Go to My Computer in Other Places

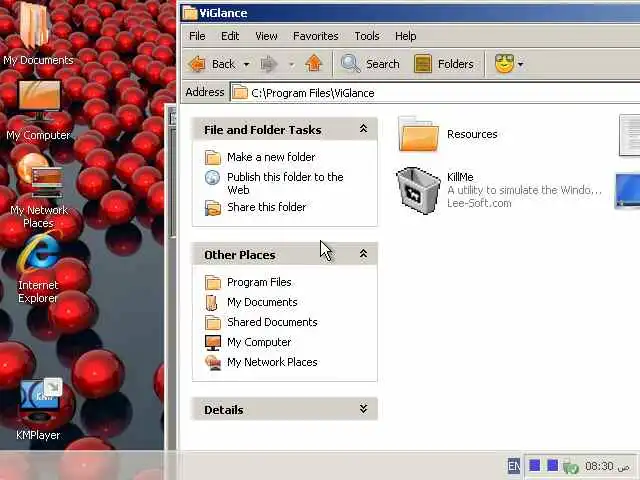pyautogui.click(x=259, y=342)
